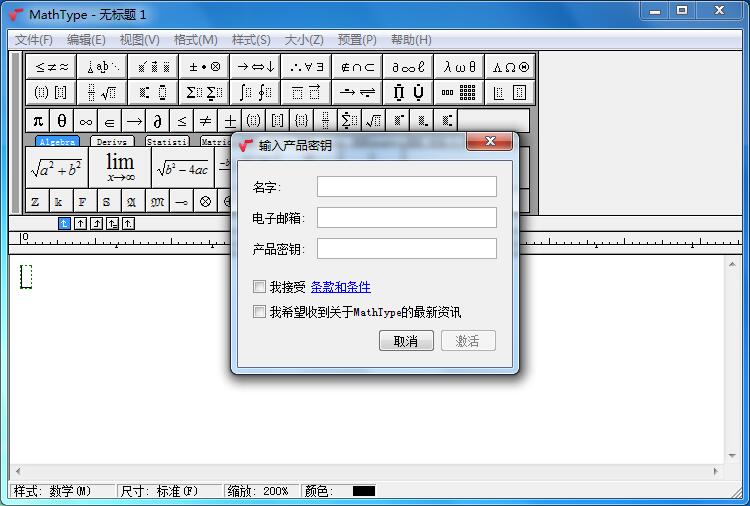750x506 pixels.
Task: Insert the Fraktur M symbol
Action: click(157, 201)
